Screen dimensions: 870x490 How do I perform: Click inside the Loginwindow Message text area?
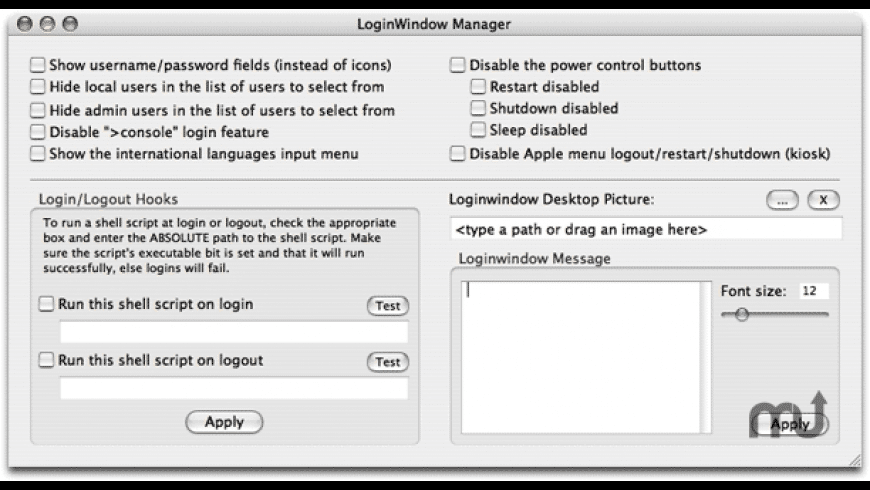(580, 357)
